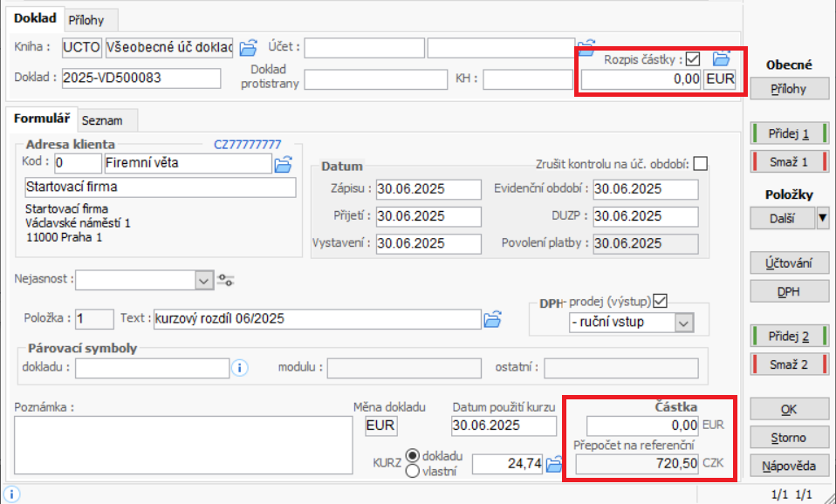Click the Účet account lookup folder icon
The height and width of the screenshot is (504, 836).
(587, 46)
